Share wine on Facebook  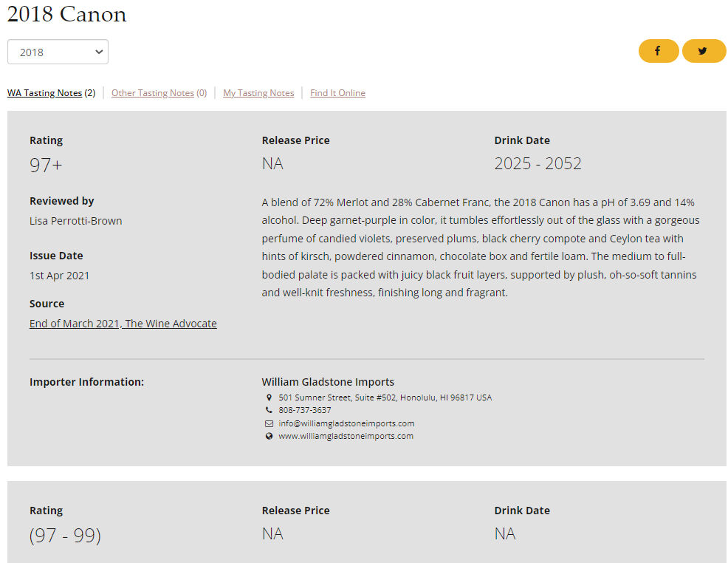pos(658,51)
